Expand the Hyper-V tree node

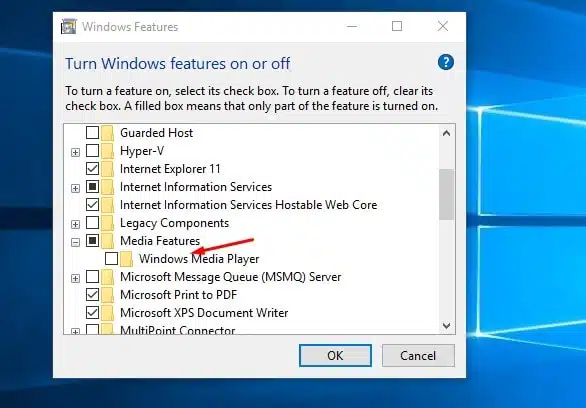[75, 152]
